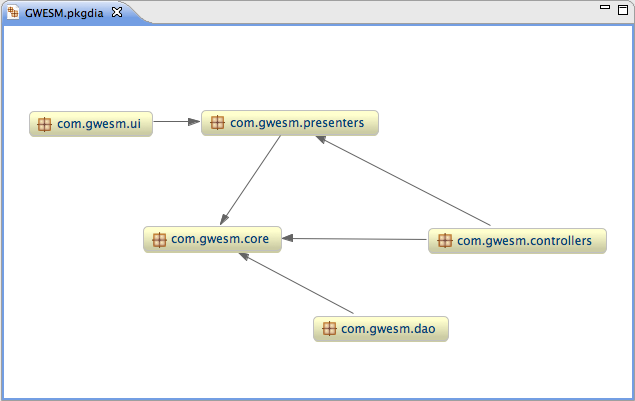Click the package icon of com.gwesm.controllers

pyautogui.click(x=445, y=241)
